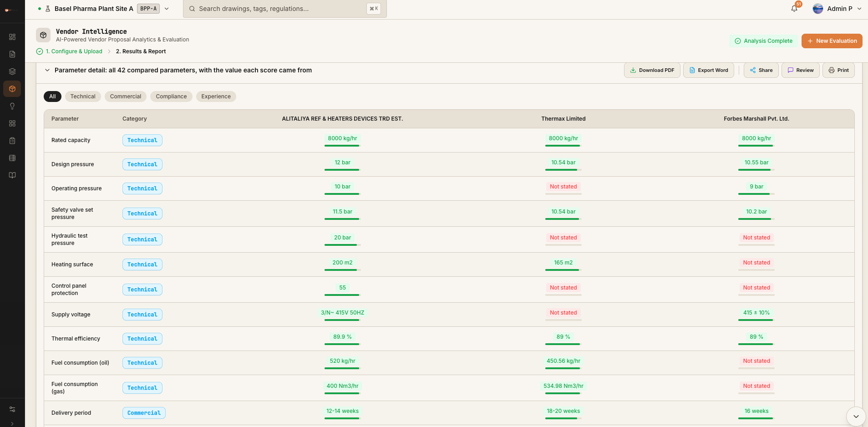The width and height of the screenshot is (868, 427).
Task: Open the sliders settings icon in sidebar
Action: (12, 409)
